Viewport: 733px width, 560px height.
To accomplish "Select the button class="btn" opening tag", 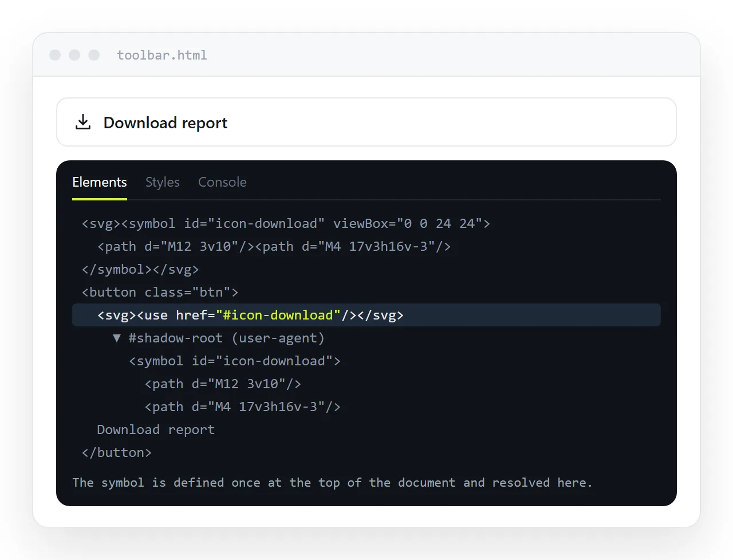I will (160, 292).
